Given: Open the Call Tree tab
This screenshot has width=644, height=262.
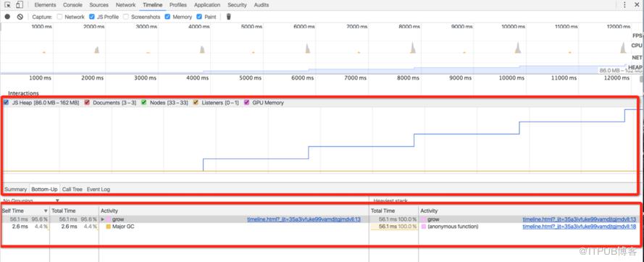Looking at the screenshot, I should pyautogui.click(x=72, y=190).
